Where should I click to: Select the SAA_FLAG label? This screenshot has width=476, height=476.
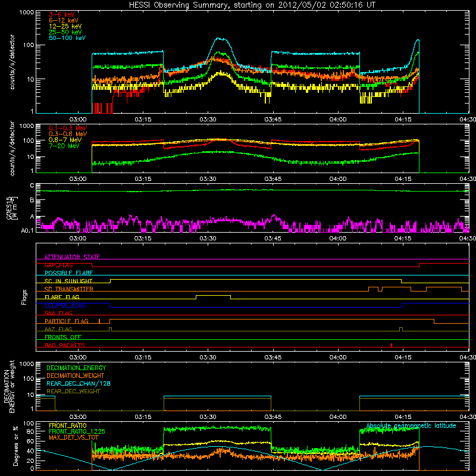(58, 313)
